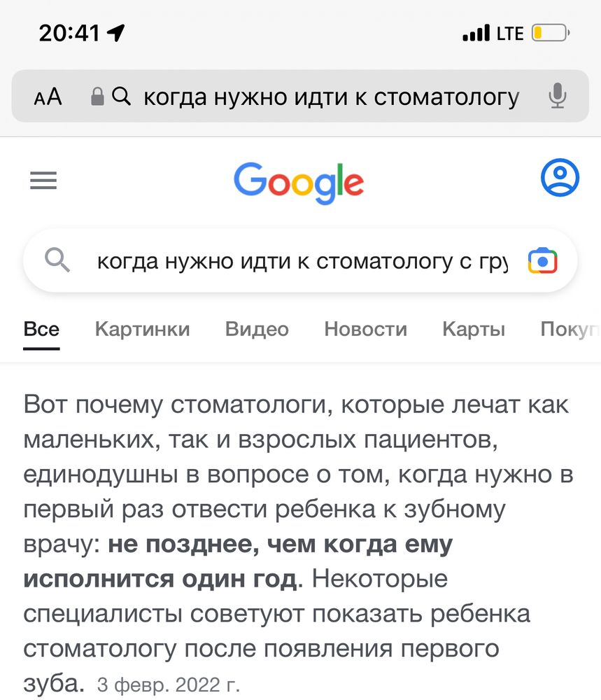Viewport: 601px width, 700px height.
Task: Switch to the Картинки tab
Action: (142, 329)
